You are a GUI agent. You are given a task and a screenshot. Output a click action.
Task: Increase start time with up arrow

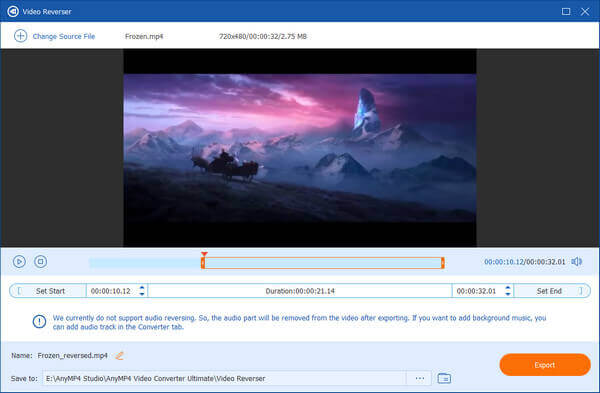click(x=142, y=288)
